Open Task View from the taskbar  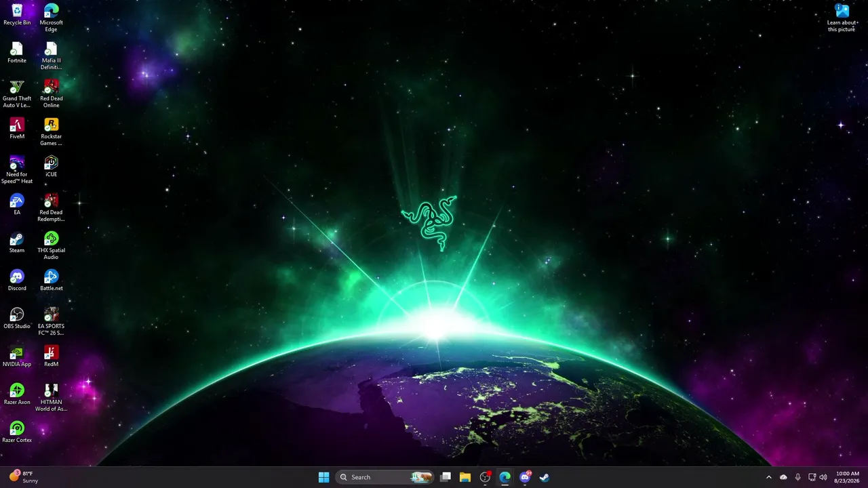pyautogui.click(x=446, y=477)
